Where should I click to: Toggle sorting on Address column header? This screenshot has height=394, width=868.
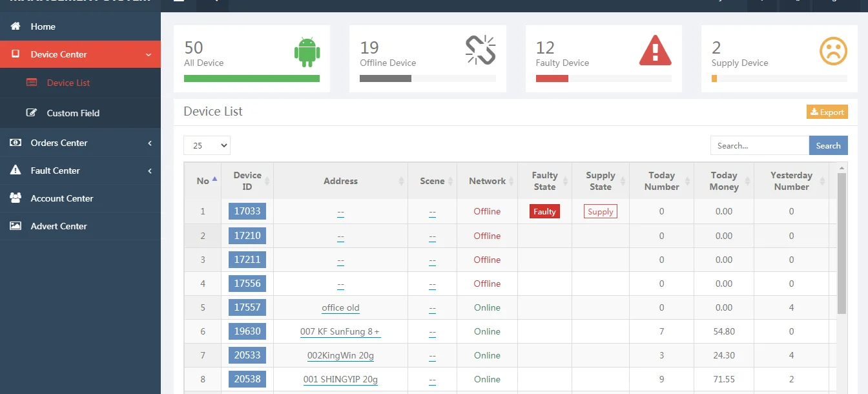coord(340,181)
